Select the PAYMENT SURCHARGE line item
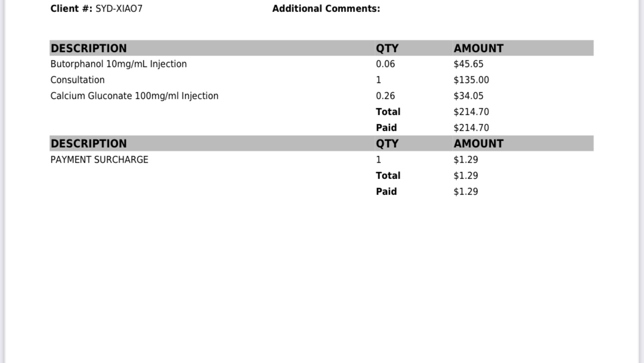The height and width of the screenshot is (363, 644). [99, 160]
